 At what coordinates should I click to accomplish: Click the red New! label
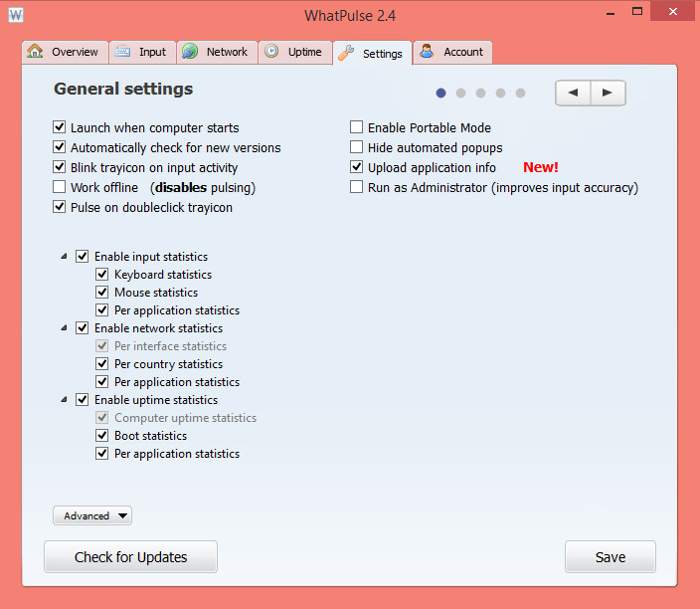pos(541,167)
